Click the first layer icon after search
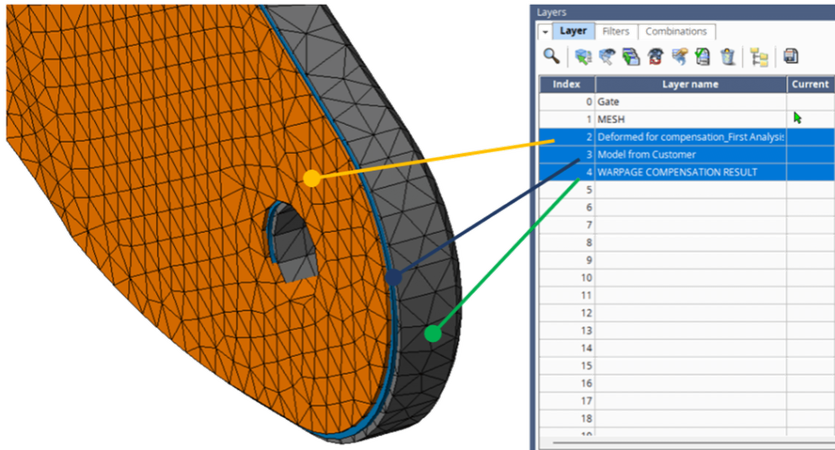The height and width of the screenshot is (450, 835). coord(583,57)
